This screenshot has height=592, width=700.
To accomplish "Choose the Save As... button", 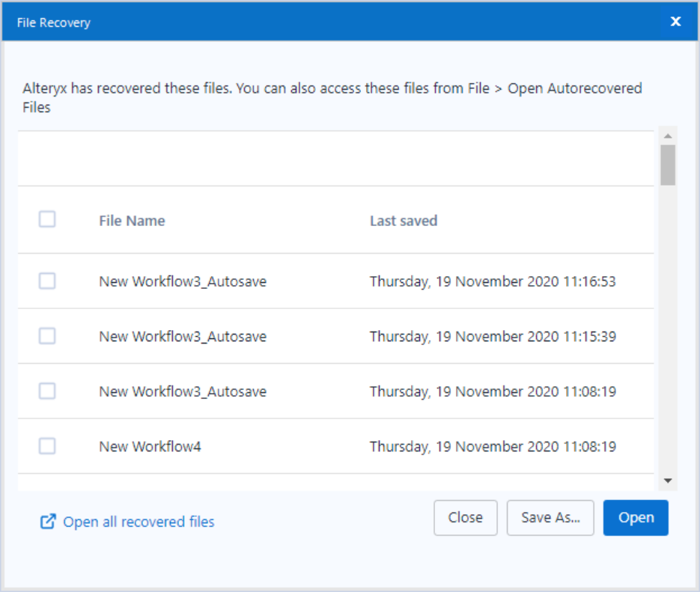I will point(550,517).
